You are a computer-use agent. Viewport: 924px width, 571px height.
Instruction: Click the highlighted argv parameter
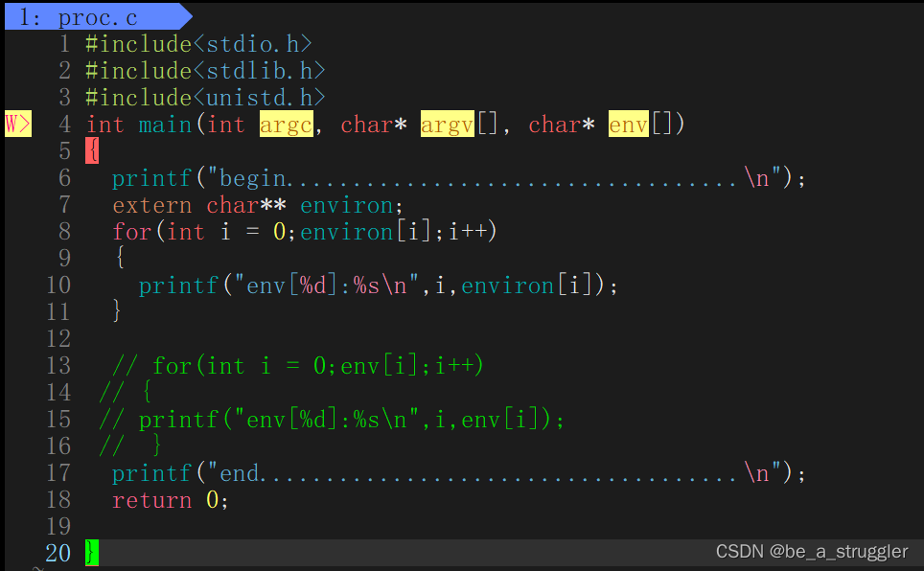pos(447,124)
